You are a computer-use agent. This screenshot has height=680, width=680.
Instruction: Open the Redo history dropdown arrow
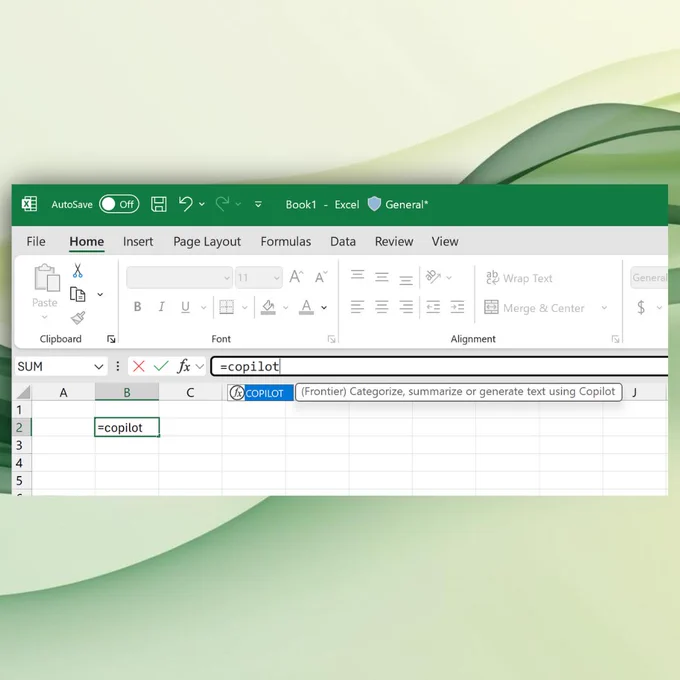[238, 204]
